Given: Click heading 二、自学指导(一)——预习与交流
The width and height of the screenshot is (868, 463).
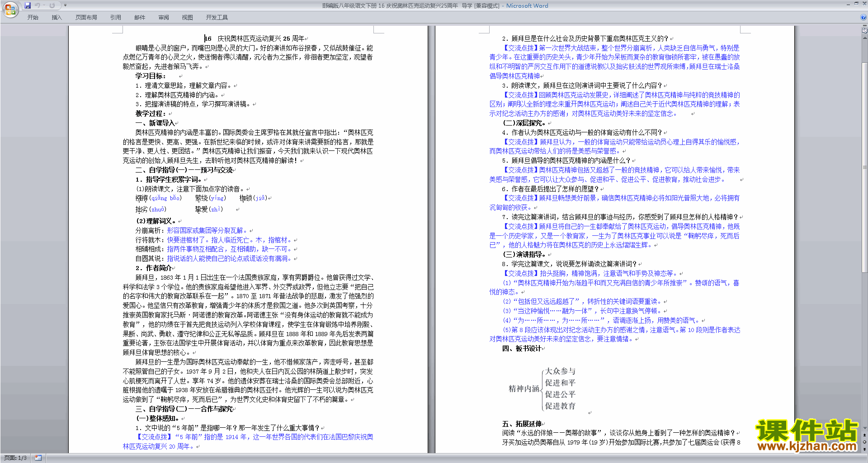Looking at the screenshot, I should [184, 170].
